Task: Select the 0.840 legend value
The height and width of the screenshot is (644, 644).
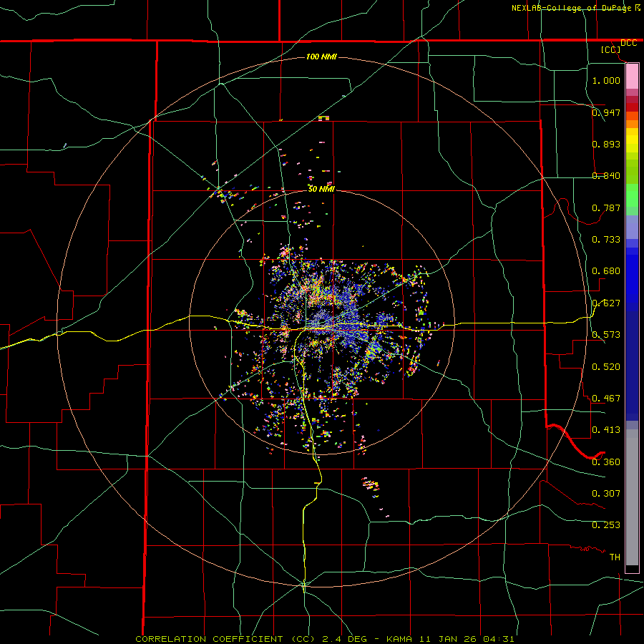Action: pyautogui.click(x=606, y=176)
